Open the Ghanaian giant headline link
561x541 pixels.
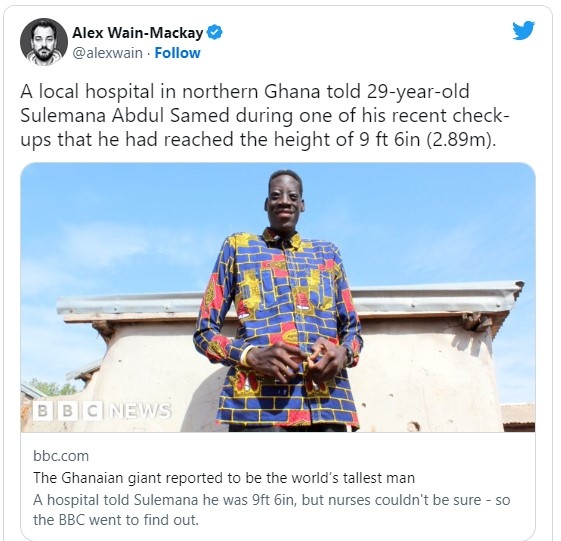point(224,478)
